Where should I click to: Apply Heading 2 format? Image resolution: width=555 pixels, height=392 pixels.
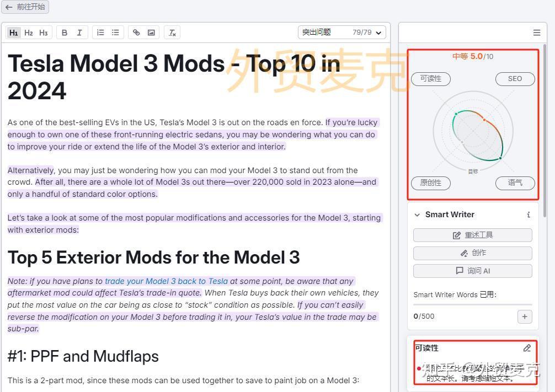(x=28, y=33)
